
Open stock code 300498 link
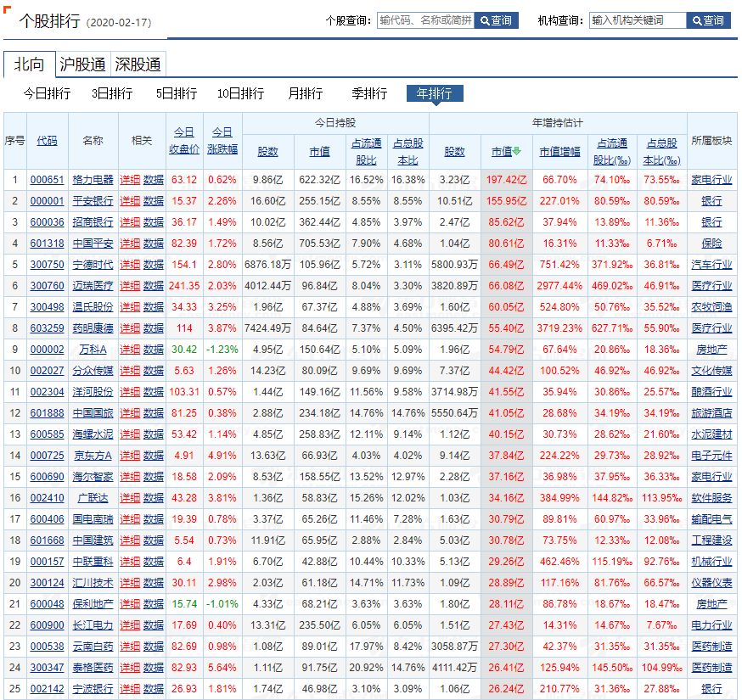[47, 307]
